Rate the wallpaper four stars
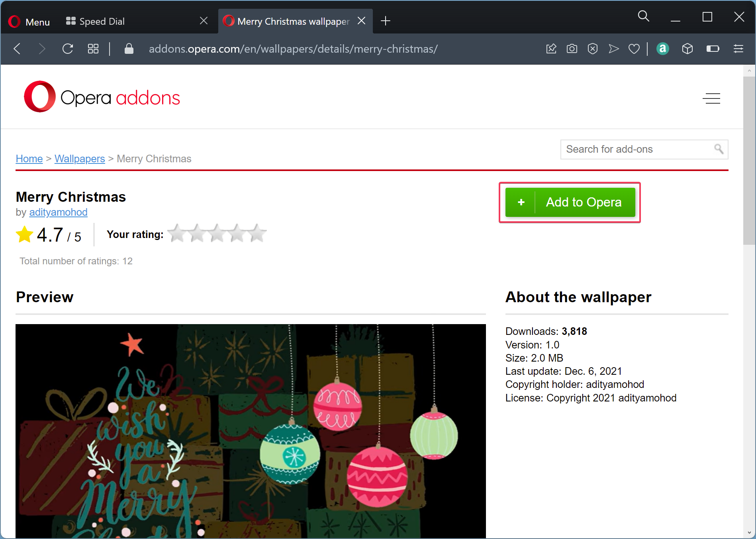The image size is (756, 539). (237, 234)
